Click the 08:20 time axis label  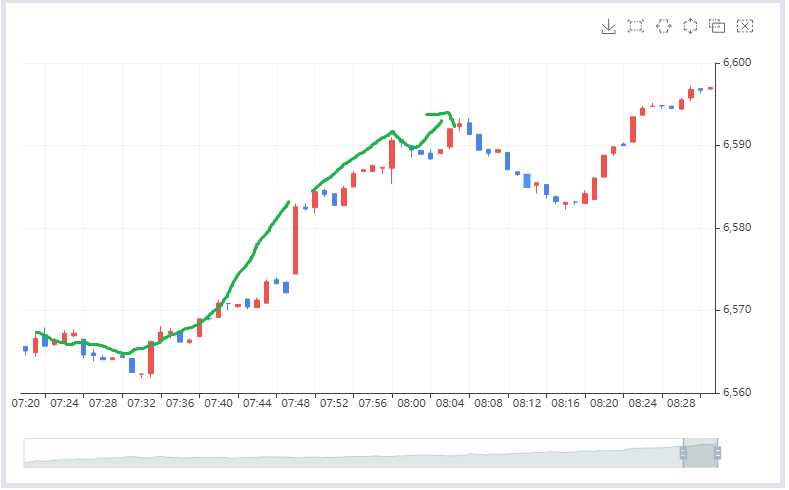604,403
